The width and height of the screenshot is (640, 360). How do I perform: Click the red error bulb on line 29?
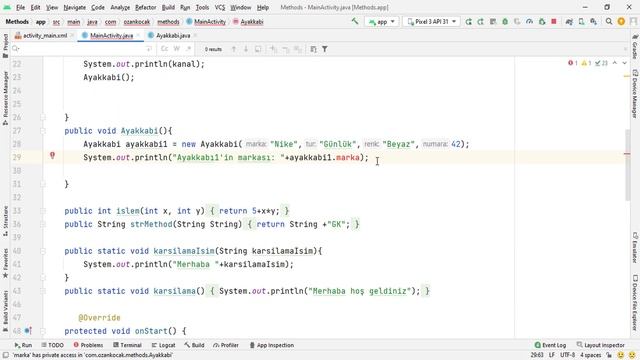point(52,155)
